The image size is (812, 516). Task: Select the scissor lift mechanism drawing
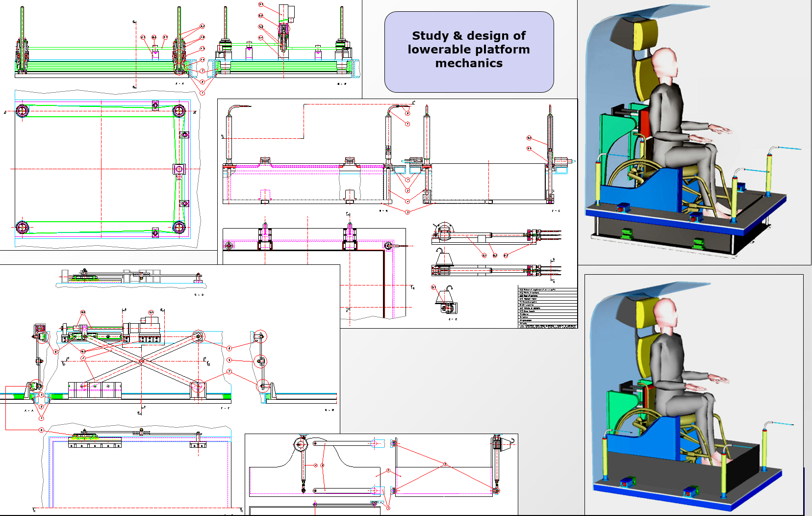point(170,390)
